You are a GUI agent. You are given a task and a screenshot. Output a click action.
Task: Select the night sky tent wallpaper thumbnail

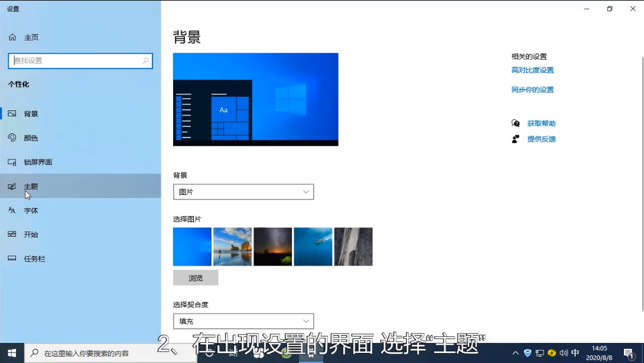pos(273,247)
